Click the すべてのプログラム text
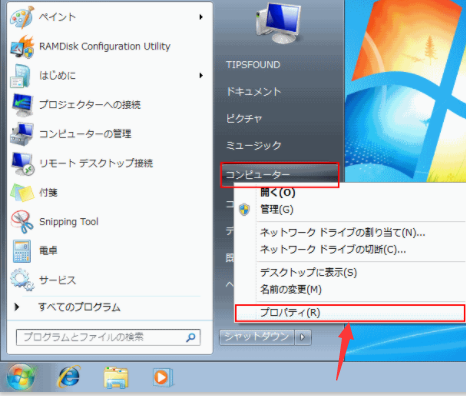Image resolution: width=466 pixels, height=396 pixels. coord(79,307)
